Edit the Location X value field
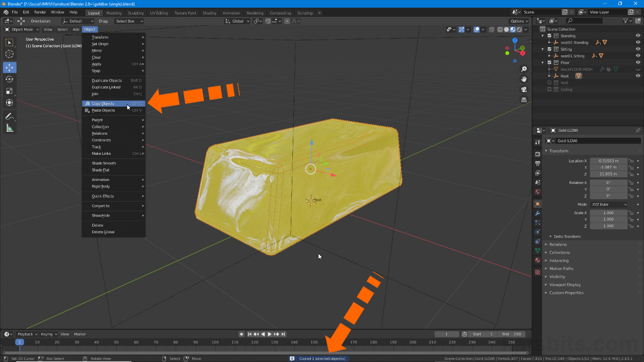The image size is (644, 362). click(609, 160)
